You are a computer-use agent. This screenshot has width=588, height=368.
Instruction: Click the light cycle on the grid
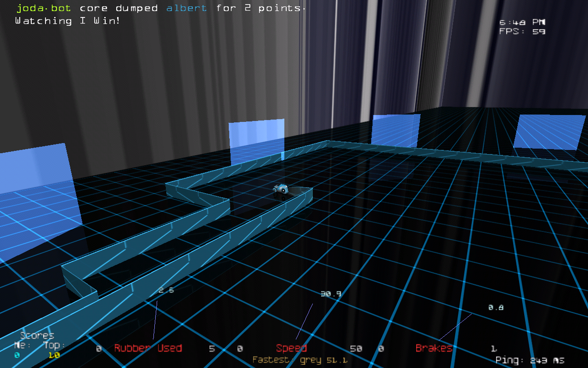[x=280, y=189]
